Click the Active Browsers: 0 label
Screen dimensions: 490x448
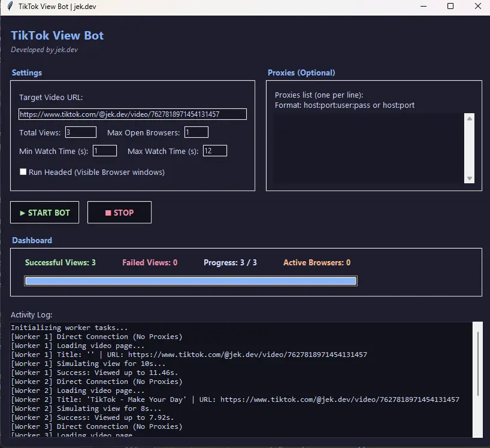(317, 262)
